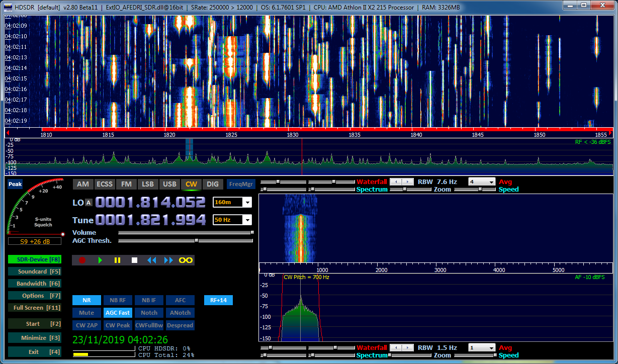Open Options [F7]
The image size is (618, 364).
tap(34, 296)
